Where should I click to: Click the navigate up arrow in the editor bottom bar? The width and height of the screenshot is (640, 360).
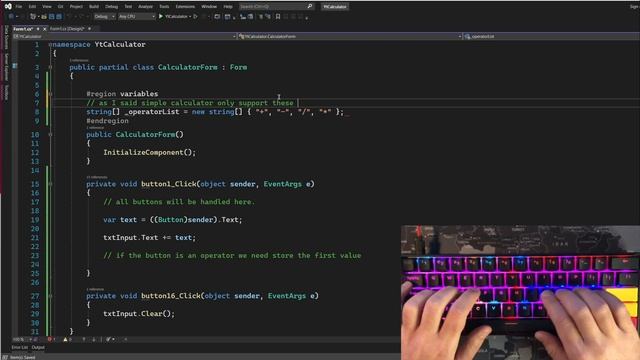(x=84, y=339)
